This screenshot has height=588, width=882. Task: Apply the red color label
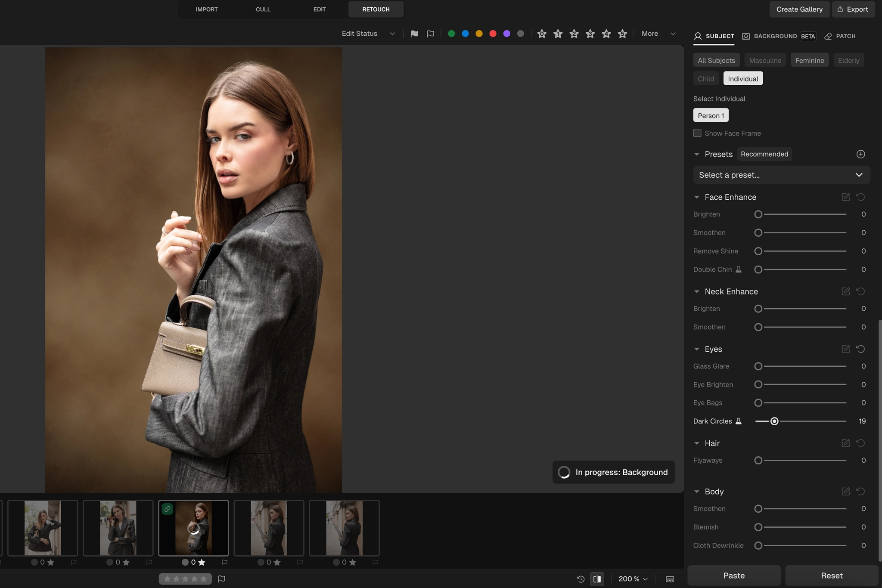coord(493,34)
